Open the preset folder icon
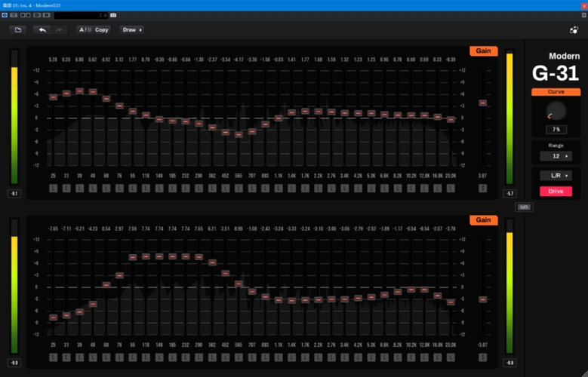 [18, 30]
